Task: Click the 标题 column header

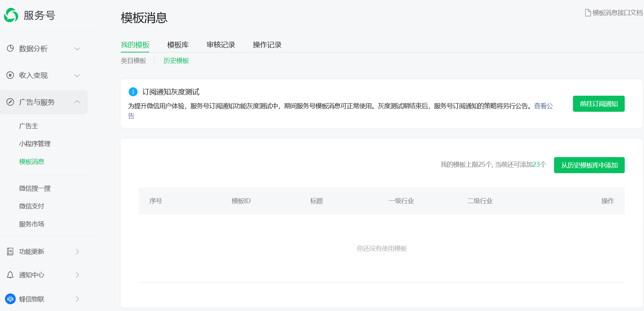Action: tap(317, 201)
